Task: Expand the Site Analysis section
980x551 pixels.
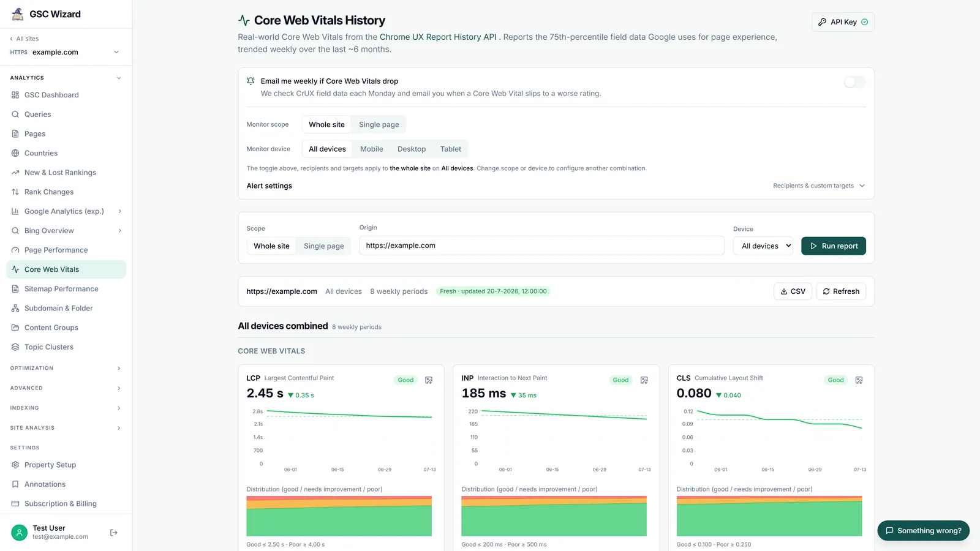Action: 66,428
